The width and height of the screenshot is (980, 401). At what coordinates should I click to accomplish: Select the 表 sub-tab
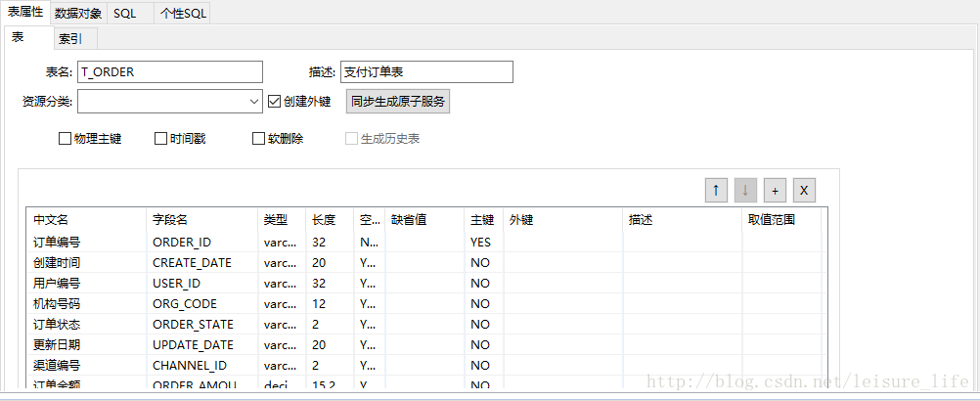pyautogui.click(x=28, y=37)
